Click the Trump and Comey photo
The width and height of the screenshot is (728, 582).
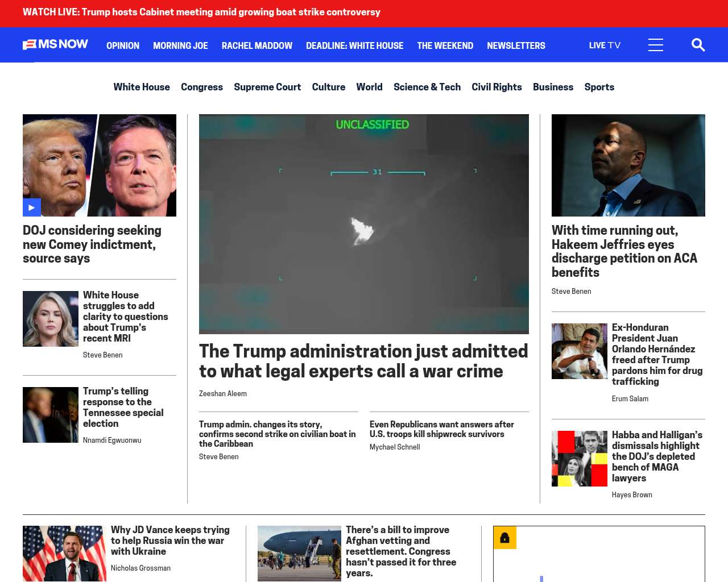pos(100,165)
